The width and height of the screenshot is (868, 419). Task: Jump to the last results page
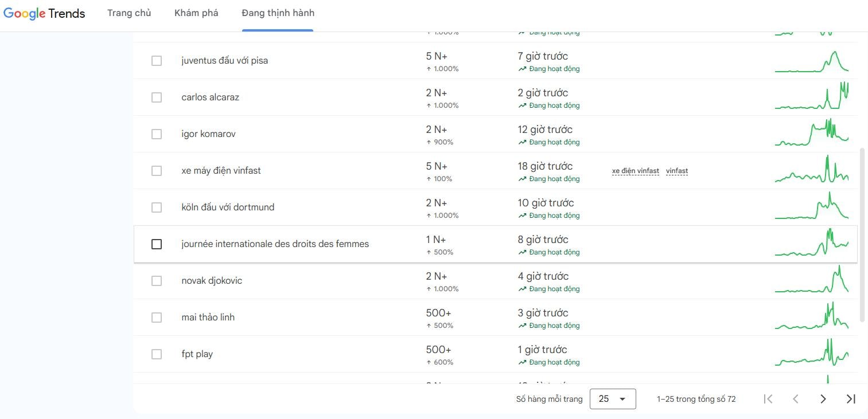pos(851,399)
